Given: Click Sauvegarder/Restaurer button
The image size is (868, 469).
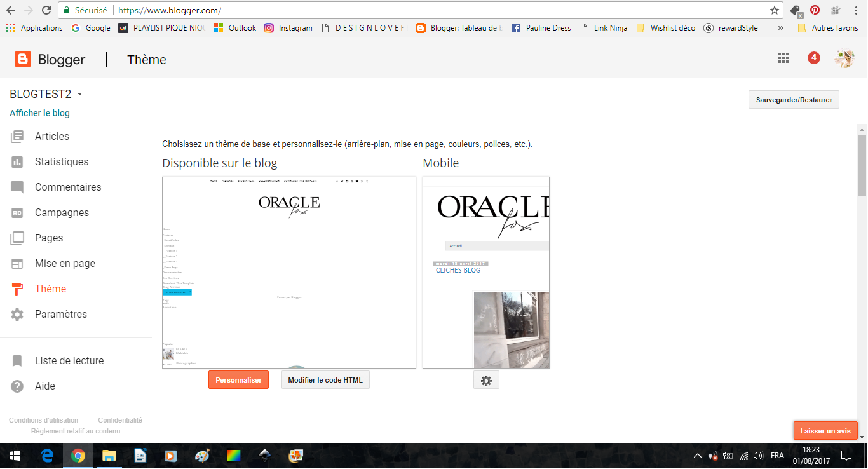Looking at the screenshot, I should click(794, 100).
